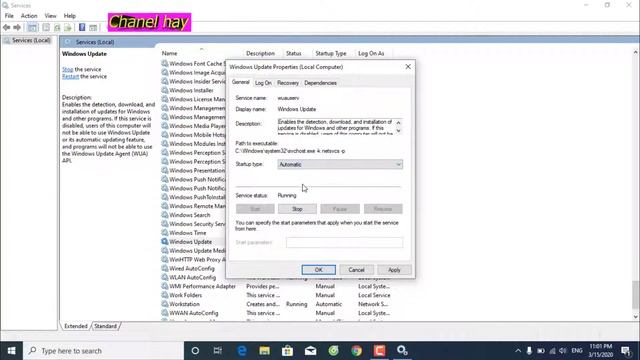640x360 pixels.
Task: Switch to the Log On tab
Action: pos(263,83)
